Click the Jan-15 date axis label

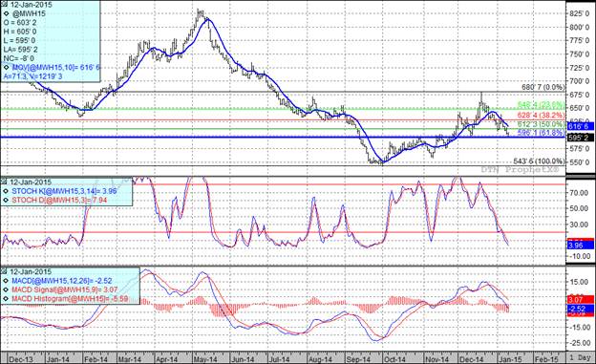(x=510, y=359)
